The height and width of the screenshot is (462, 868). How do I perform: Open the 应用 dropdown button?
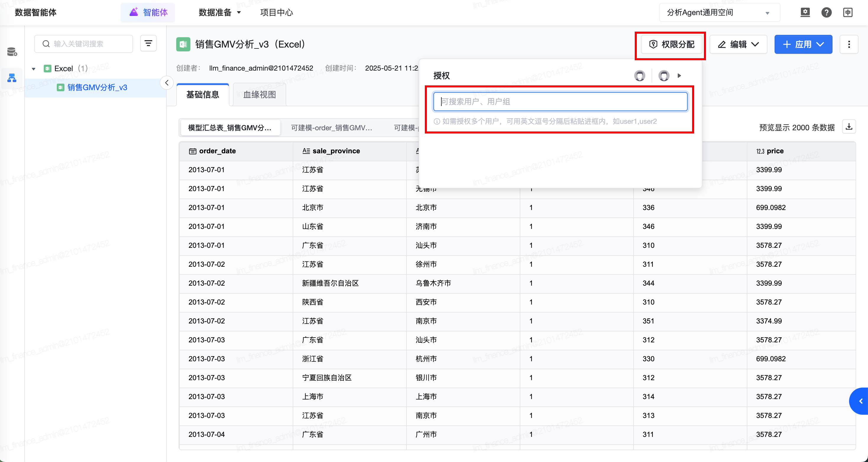click(x=803, y=44)
